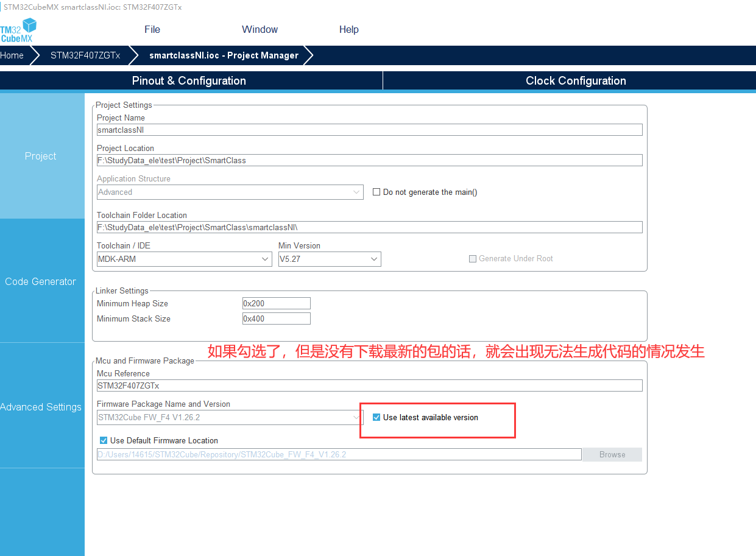
Task: Go to Home breadcrumb
Action: (12, 55)
